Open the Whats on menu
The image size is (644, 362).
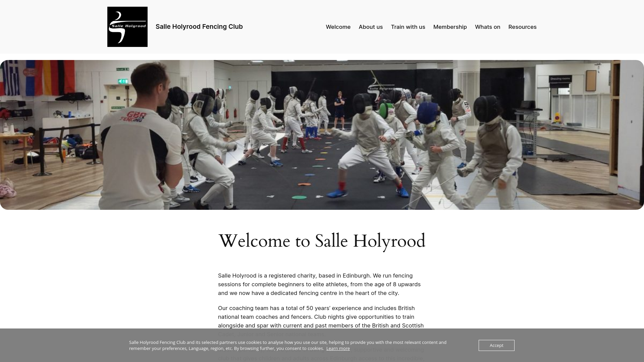[488, 27]
